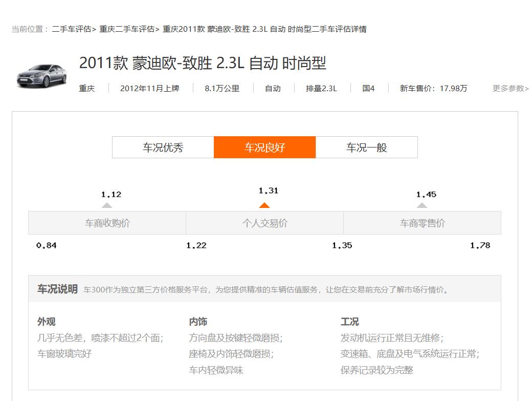Screen dimensions: 532x401
Task: Click the 车商收购价 price segment
Action: (x=107, y=223)
